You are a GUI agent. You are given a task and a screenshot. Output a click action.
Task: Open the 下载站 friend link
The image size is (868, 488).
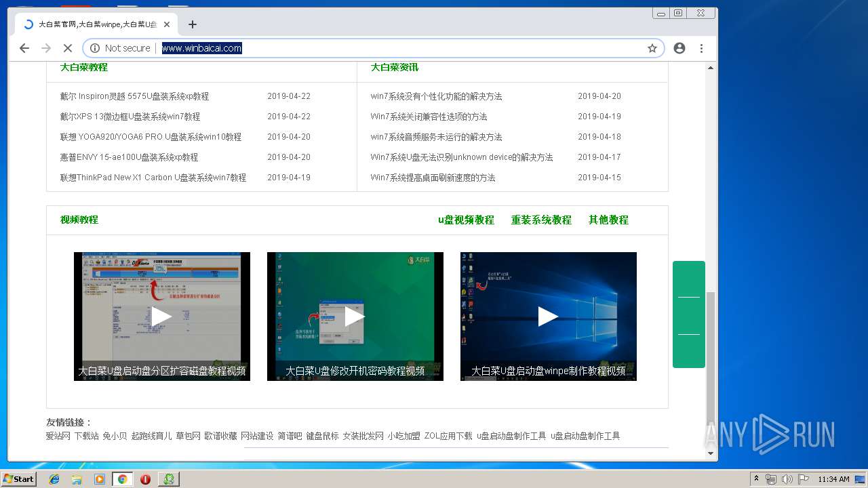(x=86, y=436)
